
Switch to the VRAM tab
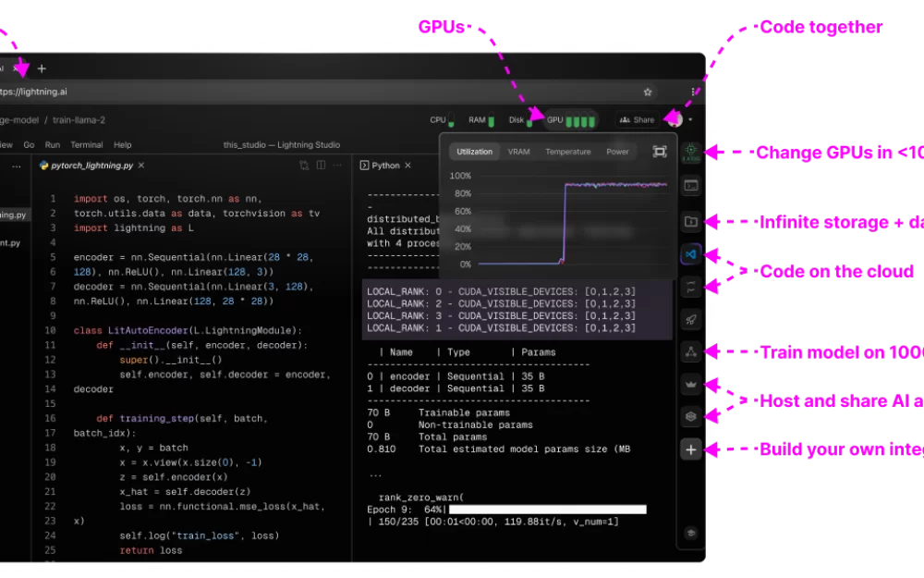[x=518, y=153]
